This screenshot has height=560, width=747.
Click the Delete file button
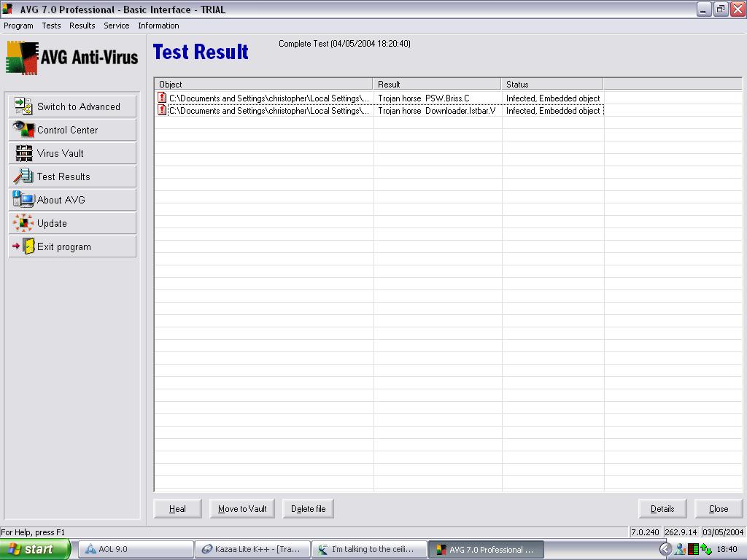tap(308, 508)
